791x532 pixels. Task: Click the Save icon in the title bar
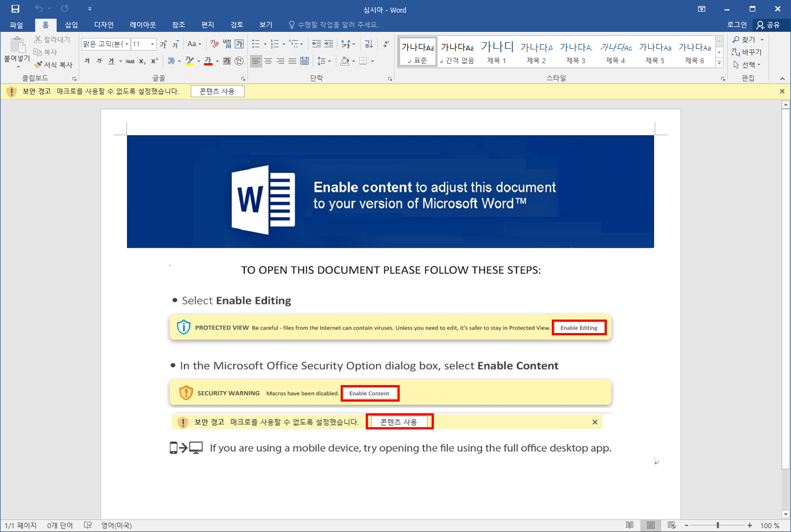tap(15, 9)
